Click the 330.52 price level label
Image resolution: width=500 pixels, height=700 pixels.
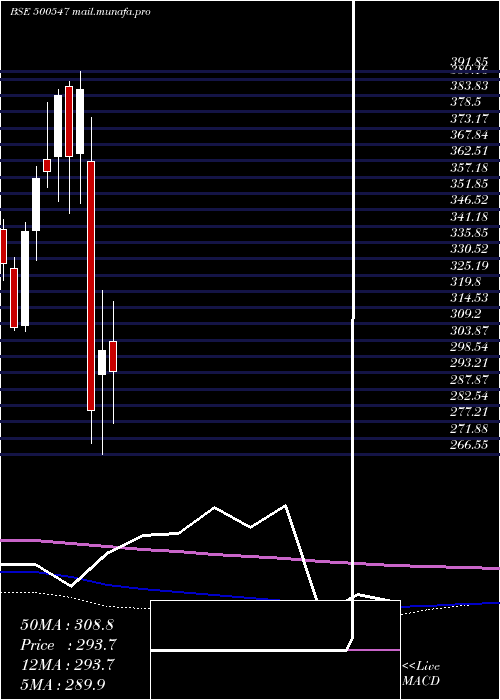469,249
